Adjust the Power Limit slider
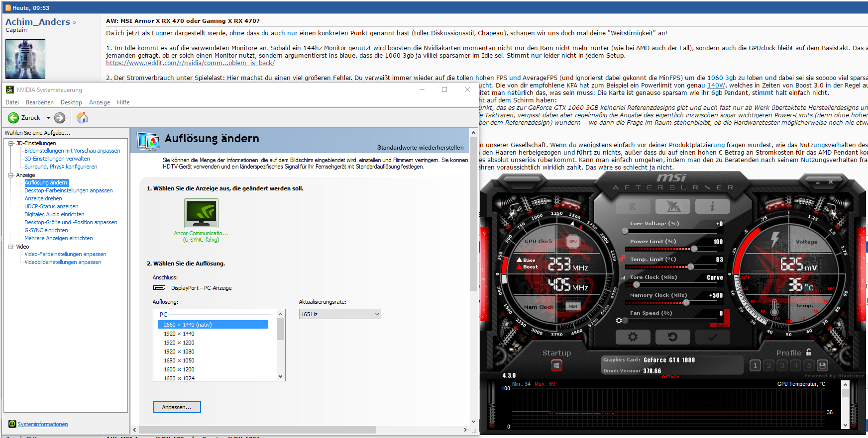This screenshot has height=438, width=868. (x=671, y=249)
